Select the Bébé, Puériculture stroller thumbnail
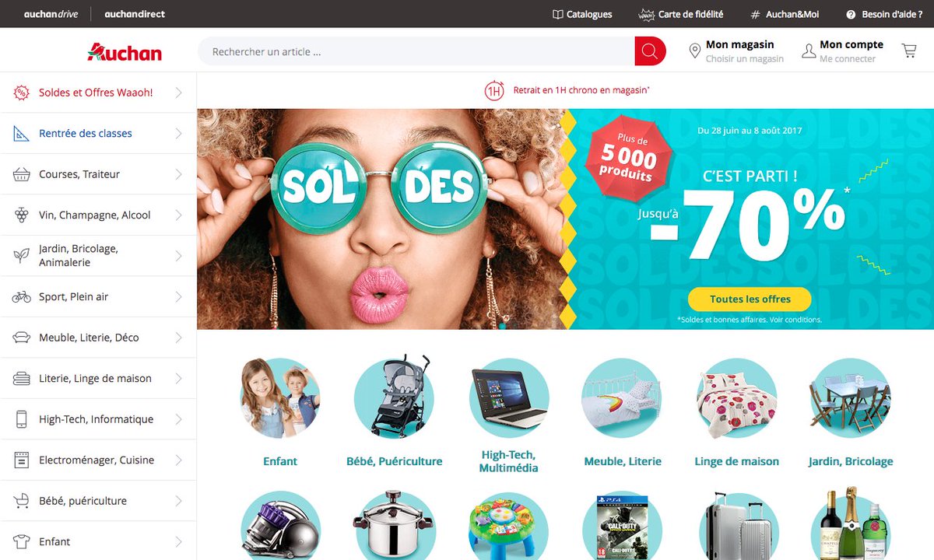The height and width of the screenshot is (560, 934). pos(394,397)
